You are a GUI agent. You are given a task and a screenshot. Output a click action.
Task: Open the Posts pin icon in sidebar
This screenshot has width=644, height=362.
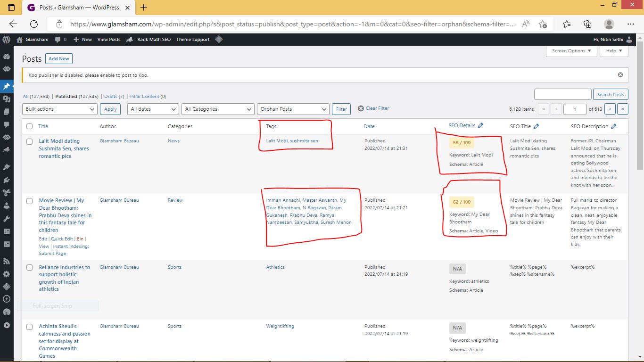click(7, 86)
